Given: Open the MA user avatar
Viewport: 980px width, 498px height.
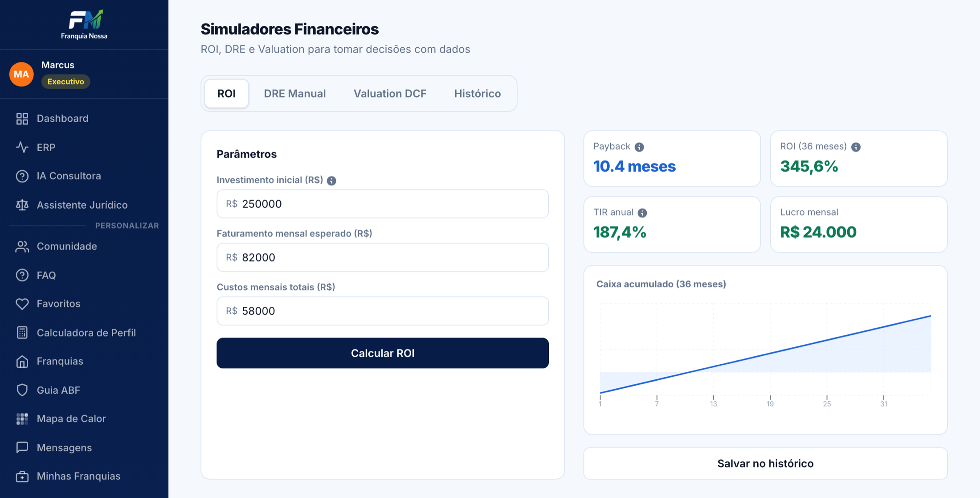Looking at the screenshot, I should pos(21,74).
